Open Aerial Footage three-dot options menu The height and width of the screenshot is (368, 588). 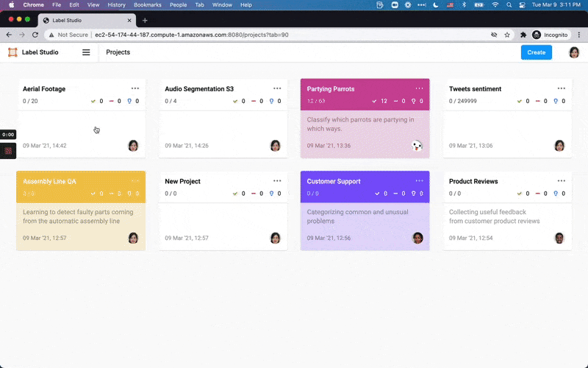135,88
